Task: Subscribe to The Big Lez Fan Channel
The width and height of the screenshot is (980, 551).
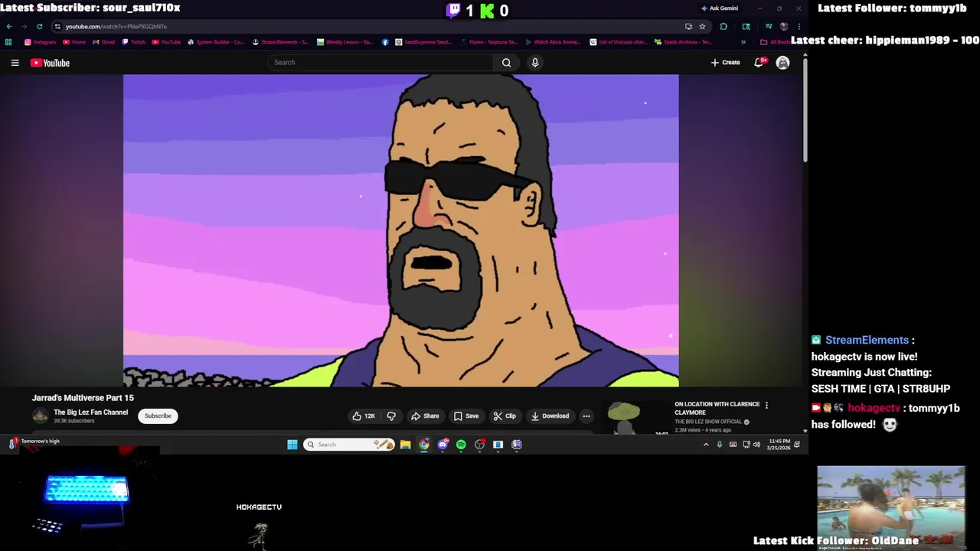Action: coord(158,416)
